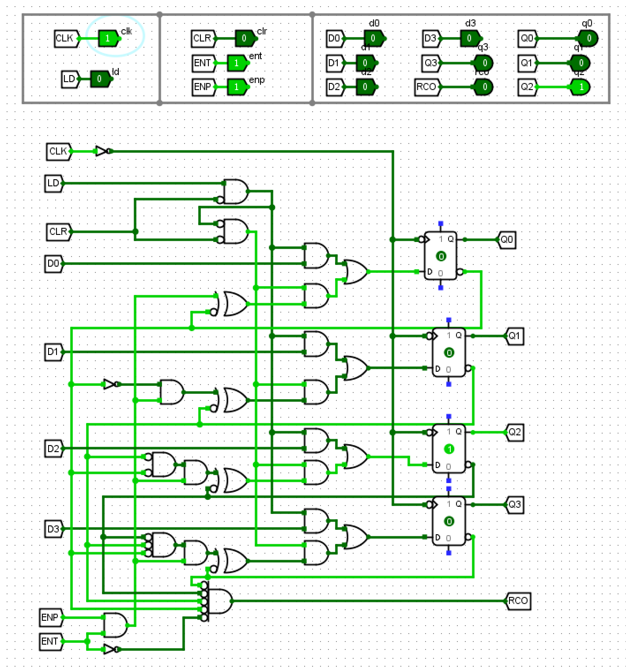Select the CLR tunnel in the main circuit
This screenshot has height=672, width=626.
click(x=59, y=231)
